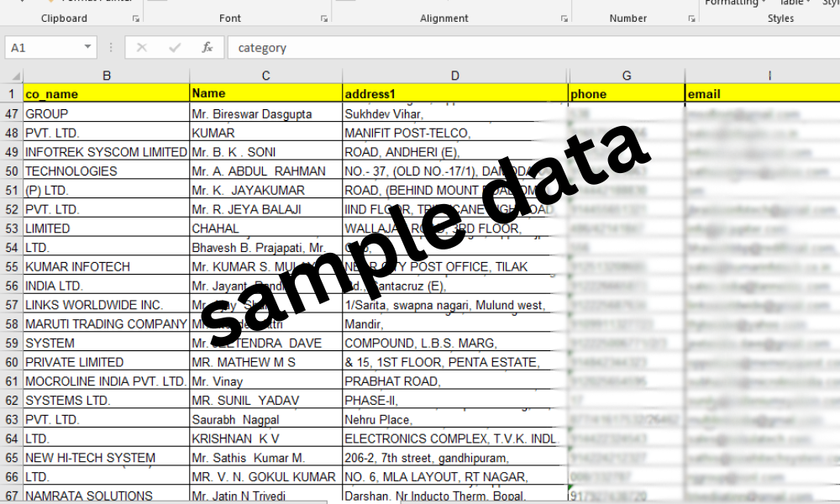Viewport: 840px width, 504px height.
Task: Select the 'MR. MATHEW M S' cell
Action: click(266, 362)
